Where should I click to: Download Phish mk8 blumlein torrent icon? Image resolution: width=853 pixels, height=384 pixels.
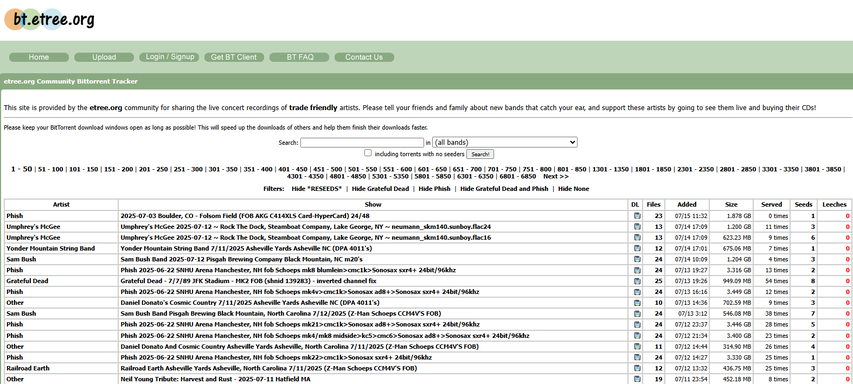(637, 270)
